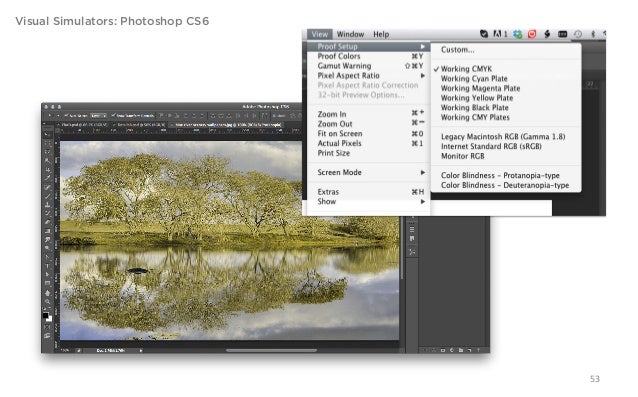
Task: Click the horizontal scrollbar below canvas
Action: (x=271, y=350)
